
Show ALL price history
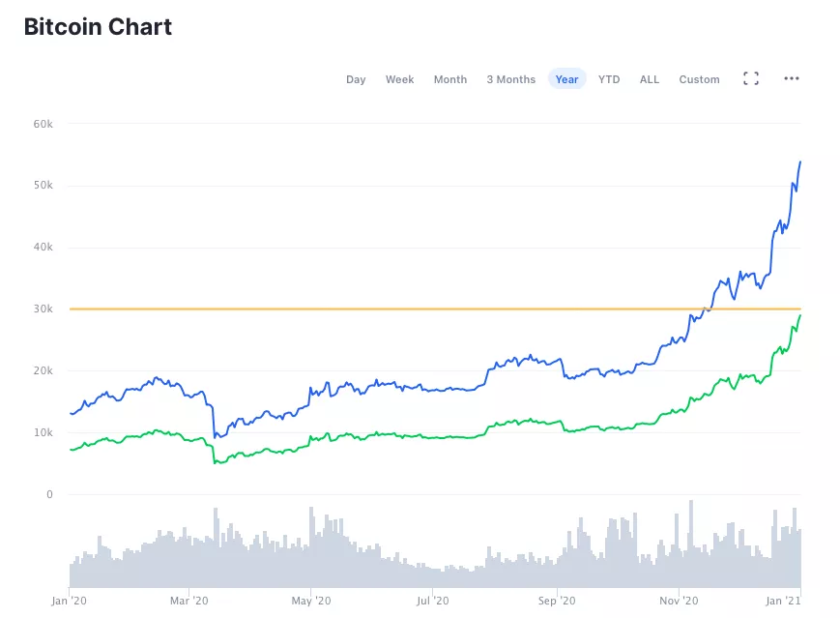[650, 79]
